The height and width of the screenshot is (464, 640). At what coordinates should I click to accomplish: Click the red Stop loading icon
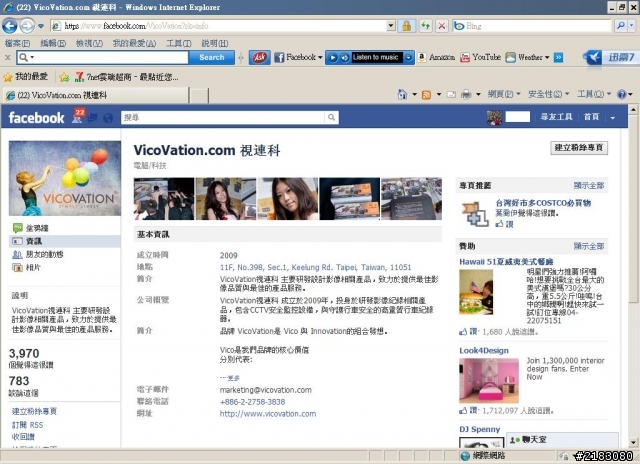click(442, 26)
